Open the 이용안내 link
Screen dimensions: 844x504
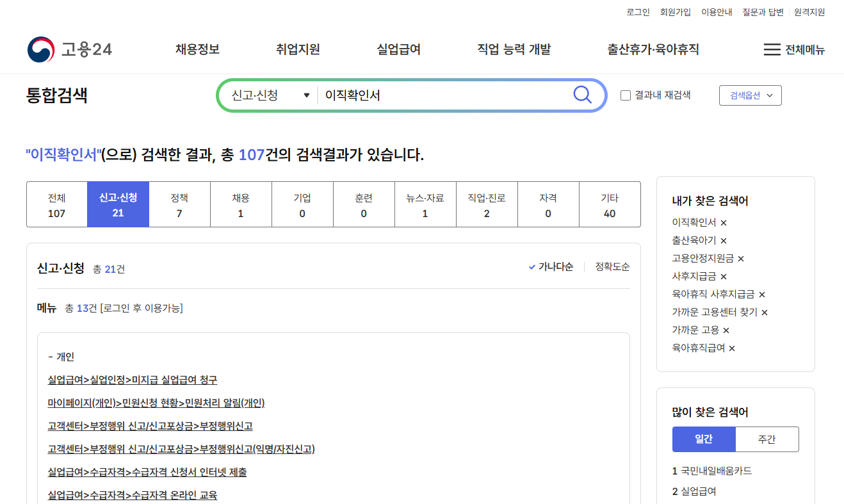pos(717,12)
